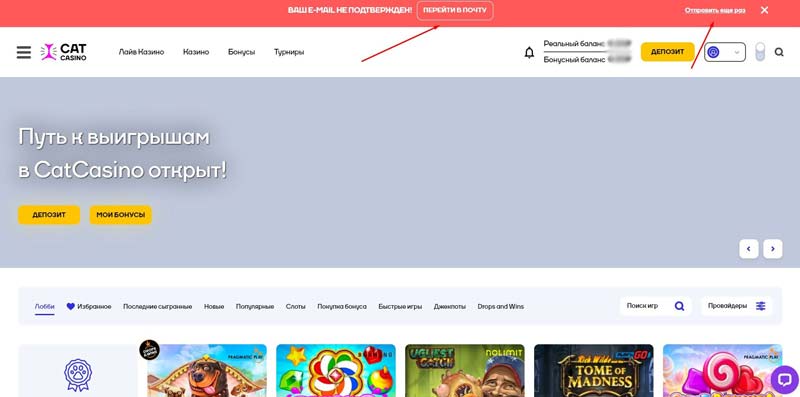This screenshot has height=397, width=800.
Task: Open the Лайв Казино menu
Action: point(141,52)
